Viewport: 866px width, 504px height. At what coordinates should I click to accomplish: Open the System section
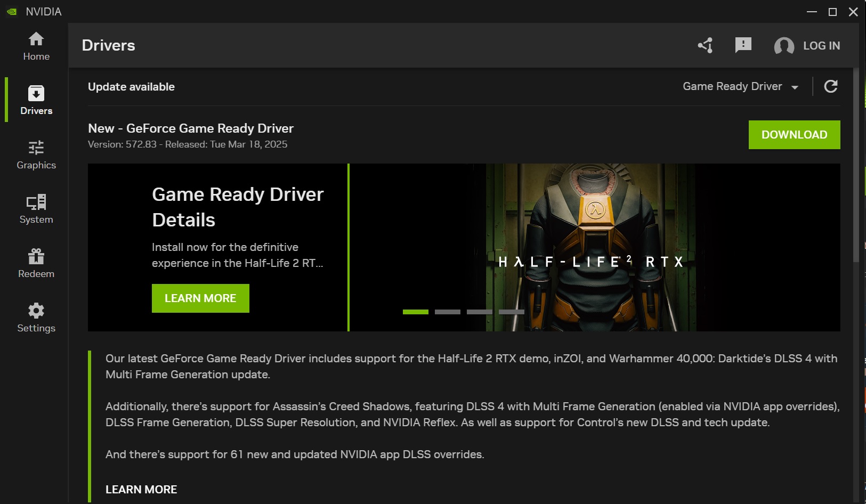click(x=36, y=209)
